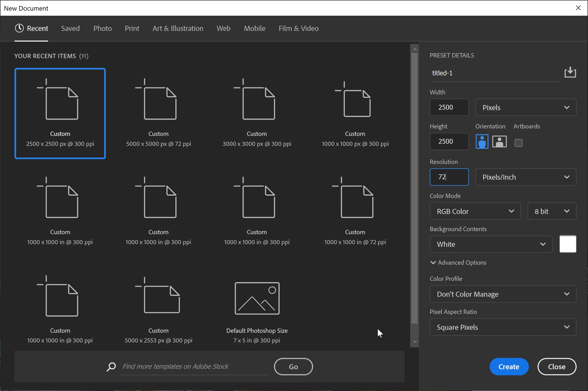Click the Adobe Stock search magnifier icon
The height and width of the screenshot is (391, 588).
(111, 367)
